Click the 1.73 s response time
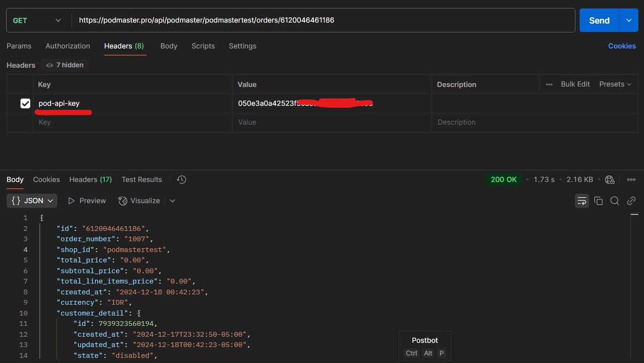644x363 pixels. click(544, 180)
